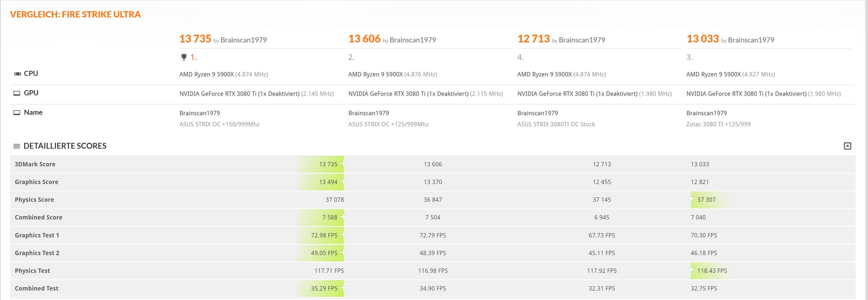The height and width of the screenshot is (300, 868).
Task: Click the plus icon next to 49.05 FPS
Action: tap(343, 252)
